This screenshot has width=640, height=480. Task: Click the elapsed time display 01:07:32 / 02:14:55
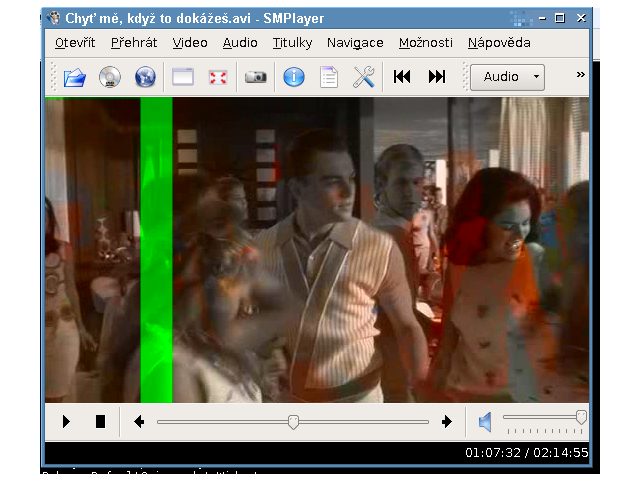click(x=527, y=453)
